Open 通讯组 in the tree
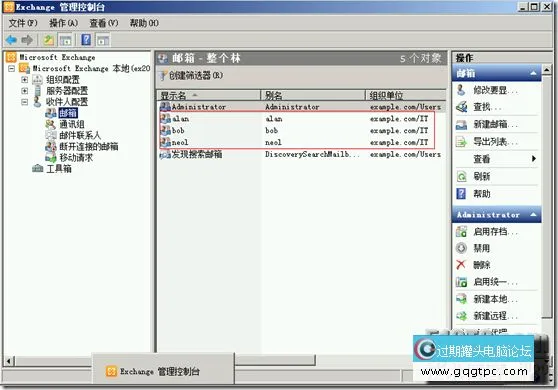The width and height of the screenshot is (558, 390). tap(72, 124)
